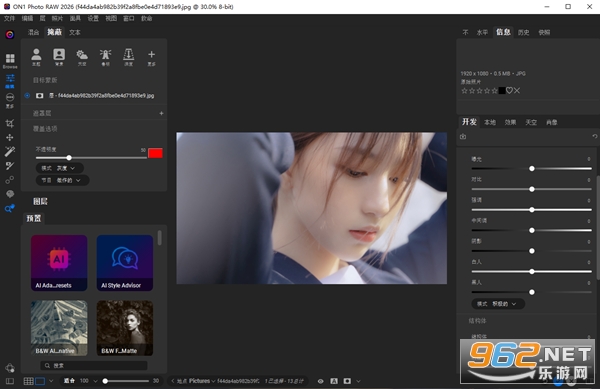Open the gear-shaped icon in bottom-left corner

pos(10,368)
